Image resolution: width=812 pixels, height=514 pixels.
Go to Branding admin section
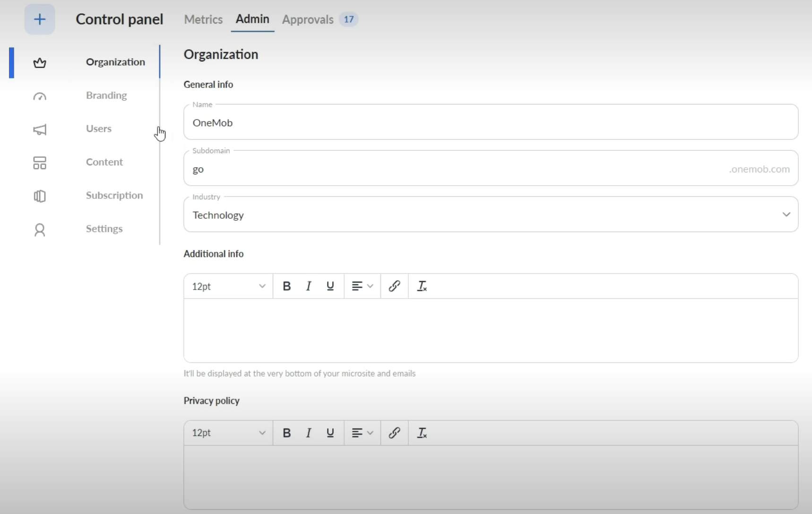pyautogui.click(x=106, y=95)
